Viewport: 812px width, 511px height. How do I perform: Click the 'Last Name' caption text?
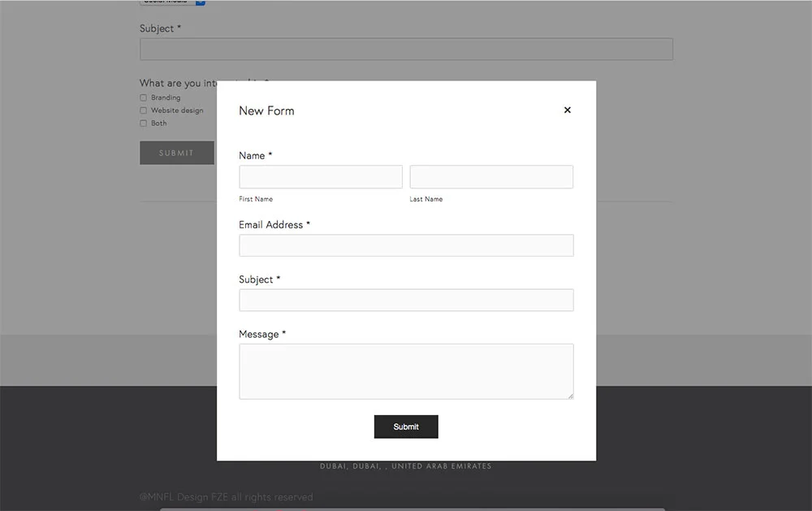click(426, 199)
